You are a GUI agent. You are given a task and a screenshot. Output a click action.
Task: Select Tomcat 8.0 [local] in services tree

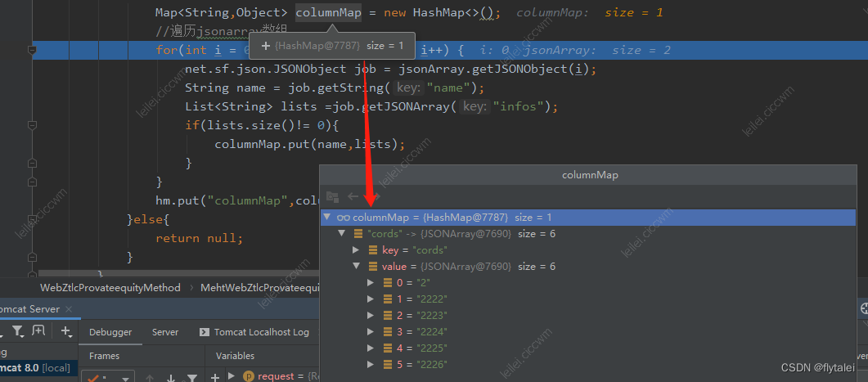35,367
